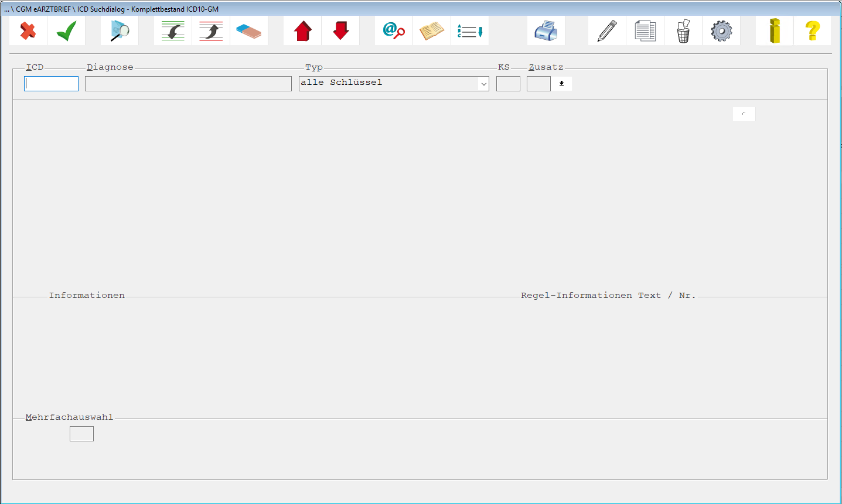
Task: Click the Mehrfachauswahl input box
Action: point(81,434)
